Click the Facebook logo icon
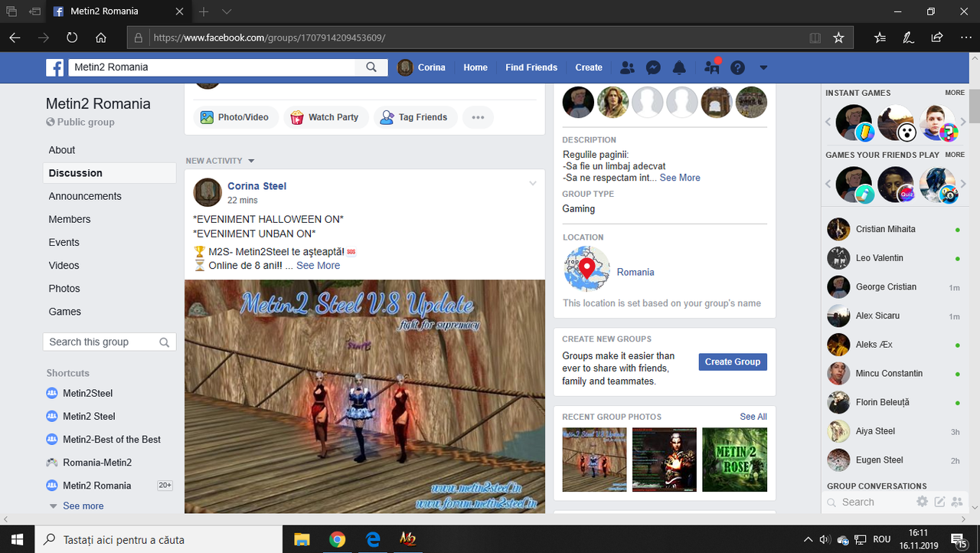Viewport: 980px width, 553px height. click(x=55, y=67)
